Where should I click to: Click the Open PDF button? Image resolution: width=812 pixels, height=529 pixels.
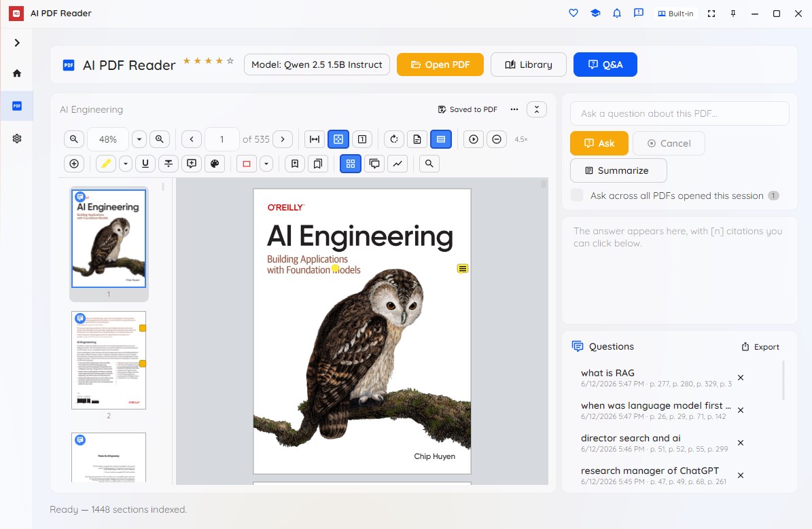coord(440,65)
